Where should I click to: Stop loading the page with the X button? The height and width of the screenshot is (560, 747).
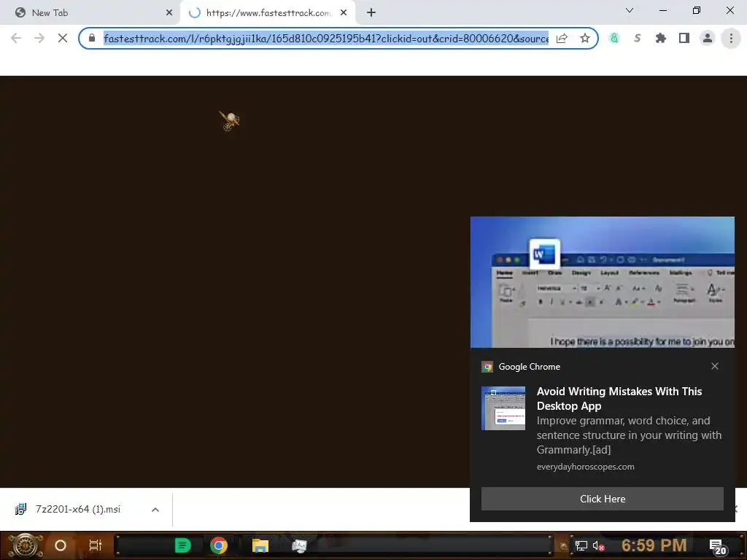[63, 38]
